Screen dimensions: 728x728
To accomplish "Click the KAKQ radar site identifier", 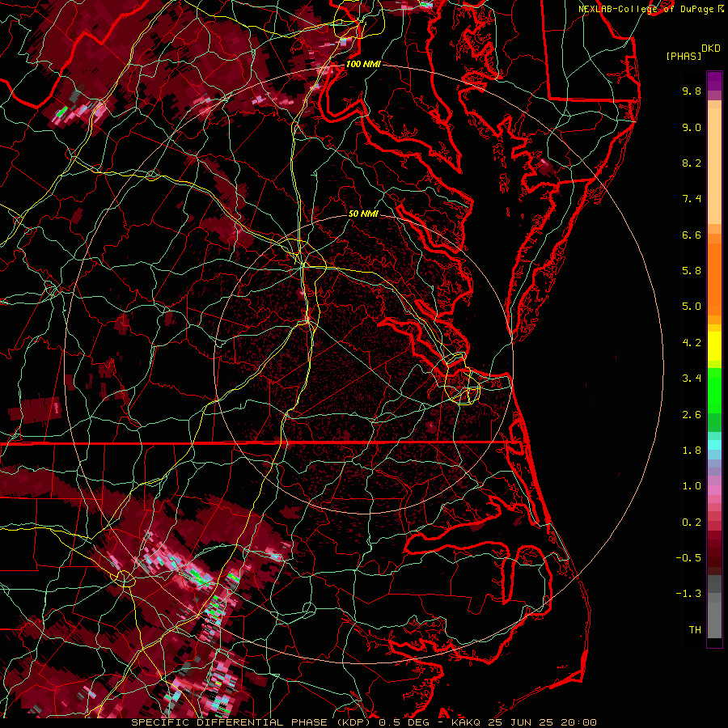I will pyautogui.click(x=466, y=722).
